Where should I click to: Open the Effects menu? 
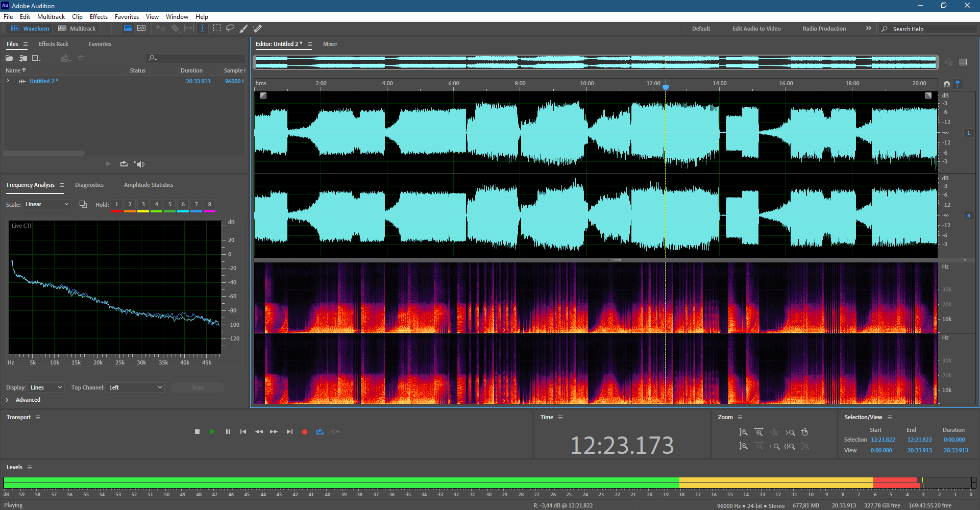(x=99, y=17)
